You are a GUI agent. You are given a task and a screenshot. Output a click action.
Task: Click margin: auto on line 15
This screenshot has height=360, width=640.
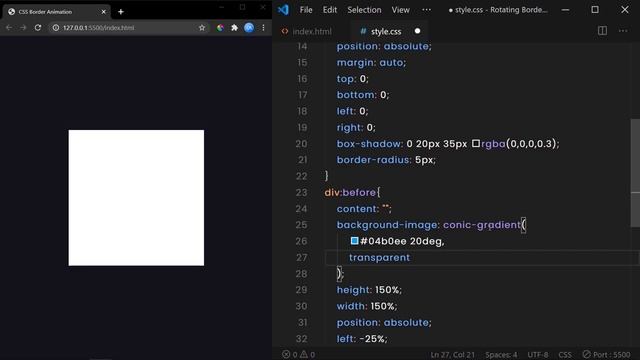point(371,62)
